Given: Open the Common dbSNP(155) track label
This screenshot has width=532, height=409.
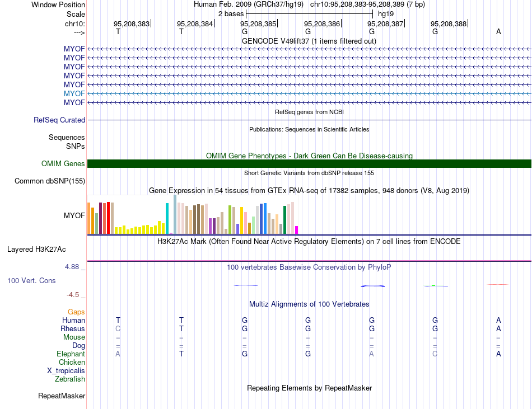Looking at the screenshot, I should 50,181.
